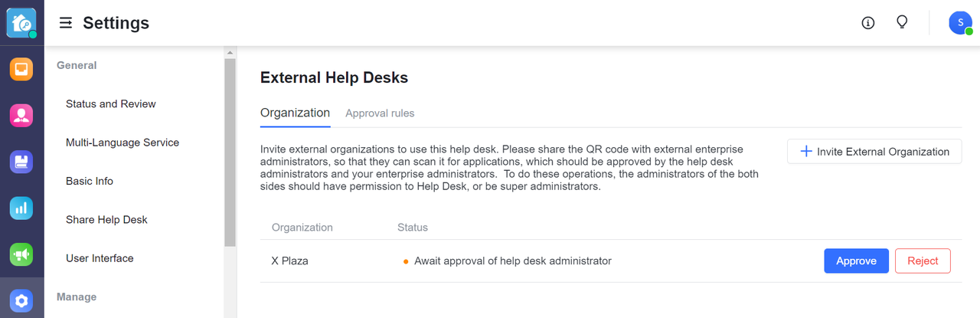Click the info circle icon in header
This screenshot has height=318, width=980.
pyautogui.click(x=867, y=23)
